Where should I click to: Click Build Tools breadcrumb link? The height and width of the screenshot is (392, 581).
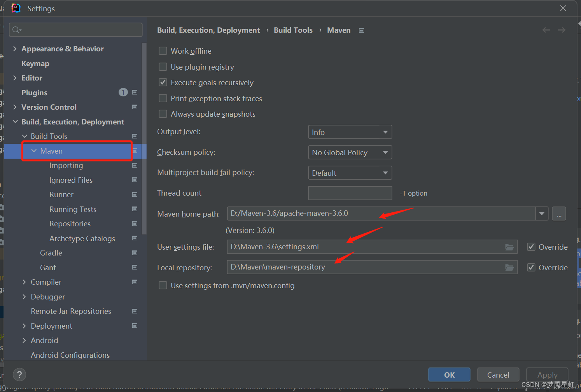click(x=293, y=30)
